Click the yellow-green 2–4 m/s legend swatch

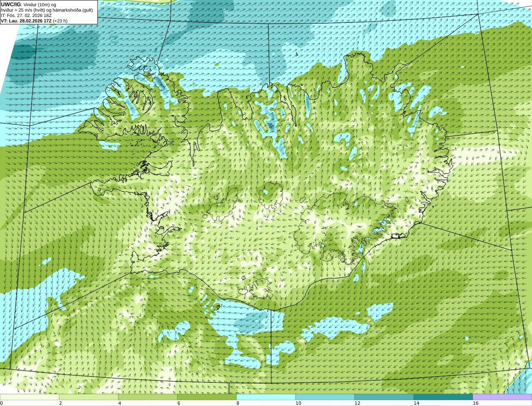(x=89, y=397)
